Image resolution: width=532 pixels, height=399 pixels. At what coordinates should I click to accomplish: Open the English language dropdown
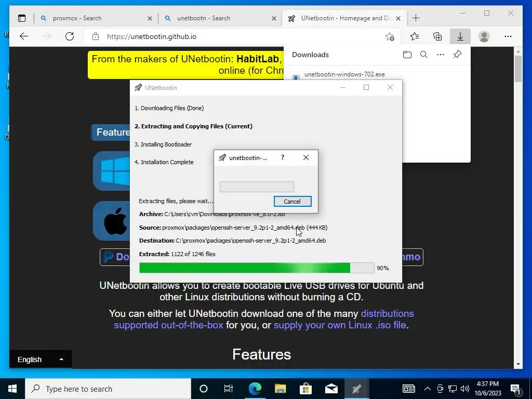pyautogui.click(x=41, y=360)
